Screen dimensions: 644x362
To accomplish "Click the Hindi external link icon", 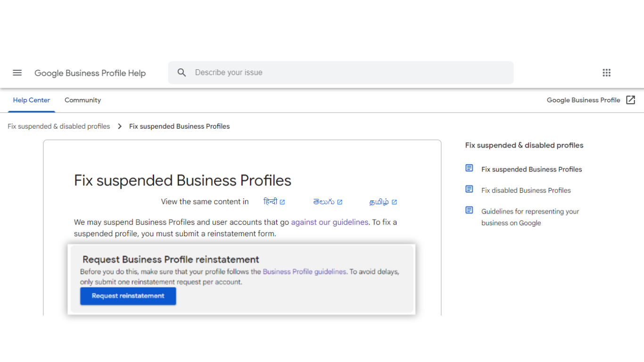I will pos(282,202).
